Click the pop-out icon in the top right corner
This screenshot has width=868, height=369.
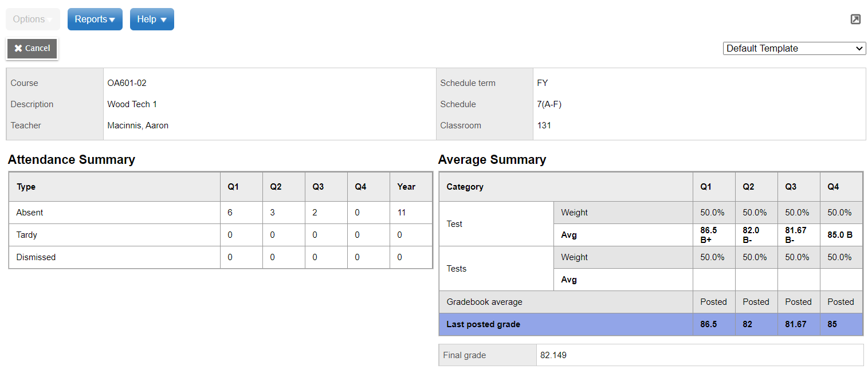click(855, 19)
